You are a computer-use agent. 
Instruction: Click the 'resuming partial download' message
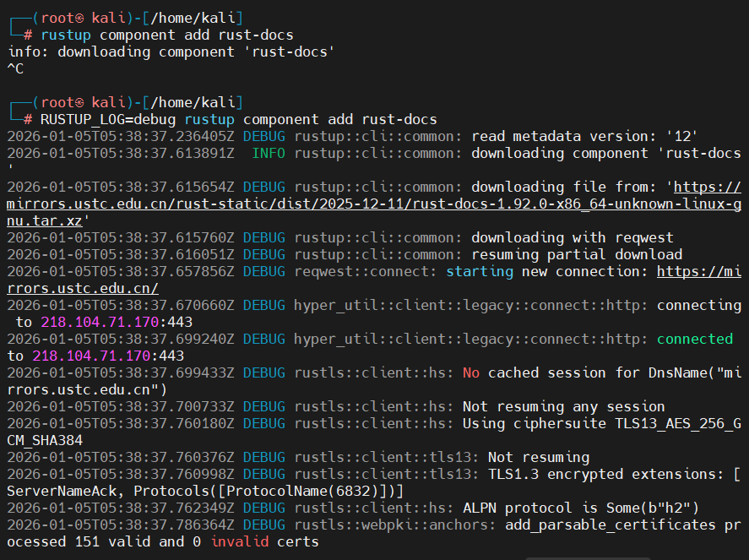(577, 254)
